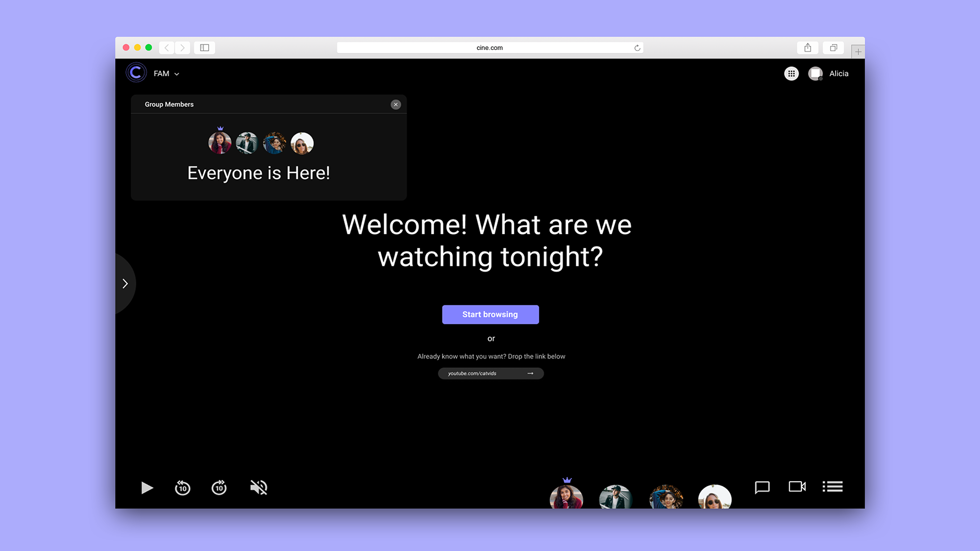
Task: Rewind 10 seconds
Action: (182, 488)
